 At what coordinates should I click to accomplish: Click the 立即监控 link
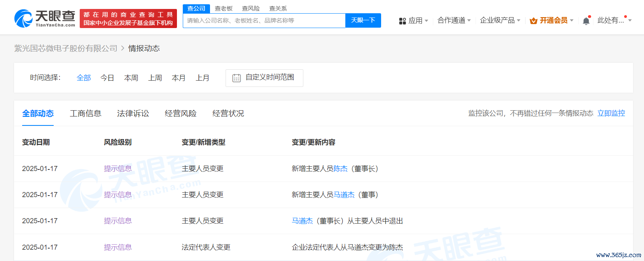(611, 113)
